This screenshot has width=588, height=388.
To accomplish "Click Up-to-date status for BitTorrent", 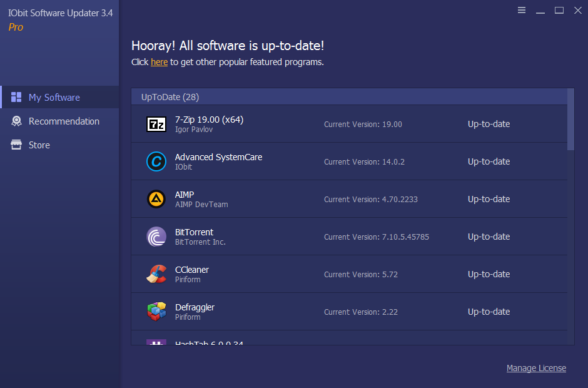I will click(x=489, y=237).
